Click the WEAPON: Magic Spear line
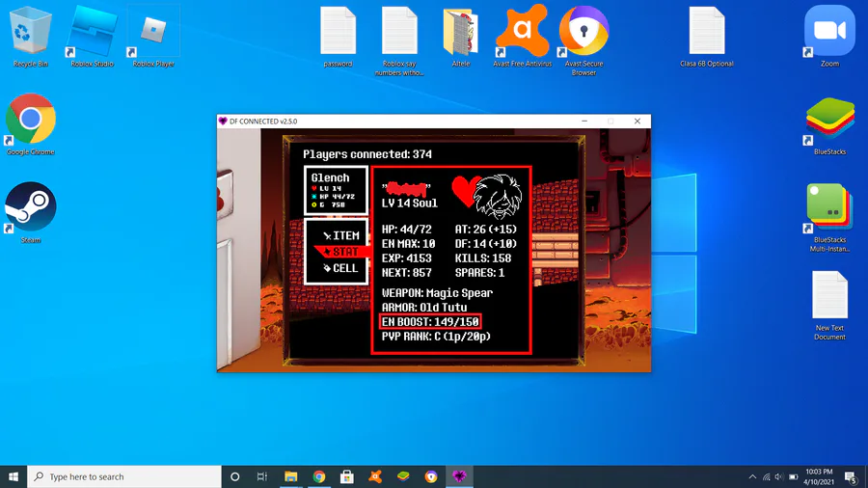The width and height of the screenshot is (868, 488). point(437,292)
